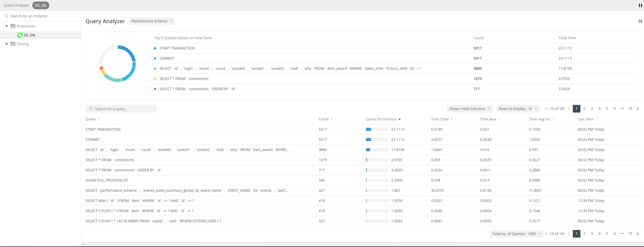Click the Production folder icon
644x247 pixels.
13,26
